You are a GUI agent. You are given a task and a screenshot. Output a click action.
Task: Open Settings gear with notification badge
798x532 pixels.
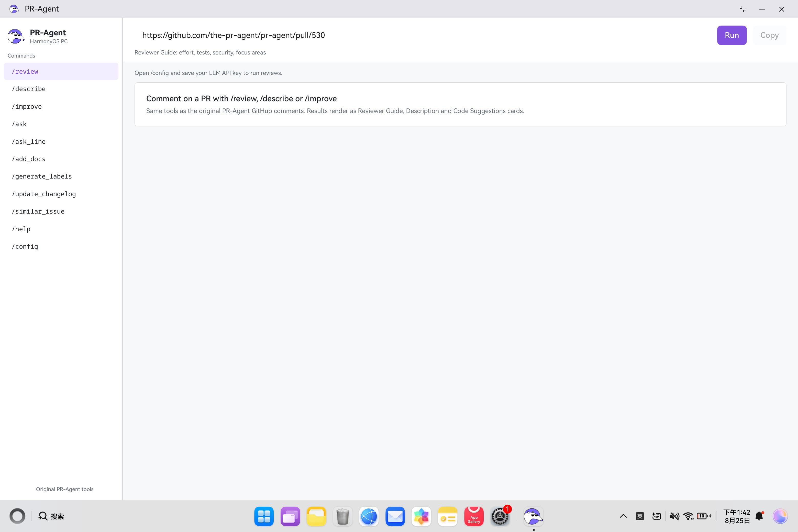pos(500,516)
